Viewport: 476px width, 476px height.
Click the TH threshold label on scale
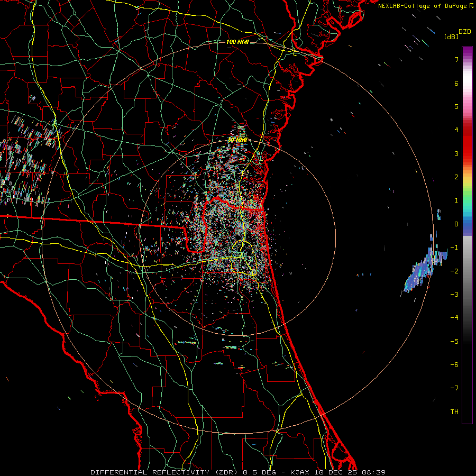454,412
